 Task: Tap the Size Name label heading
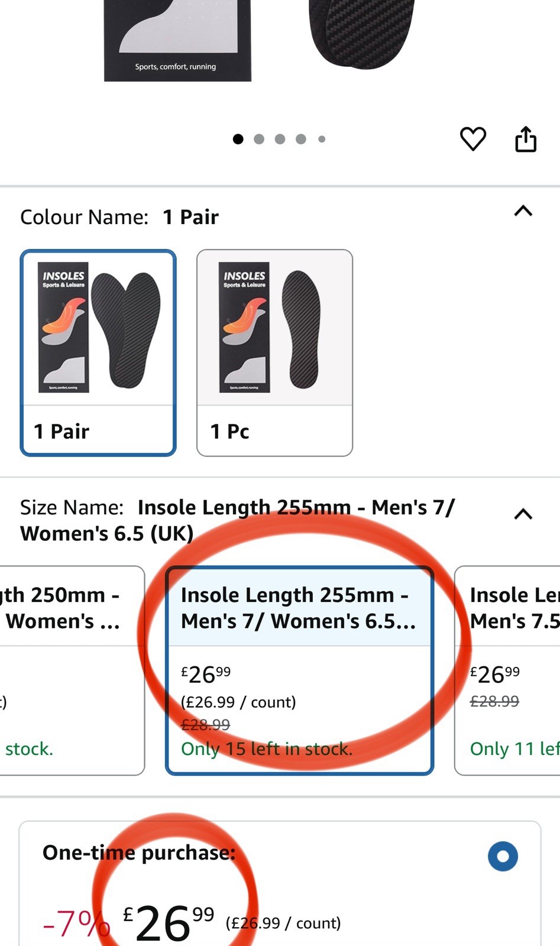pyautogui.click(x=72, y=507)
